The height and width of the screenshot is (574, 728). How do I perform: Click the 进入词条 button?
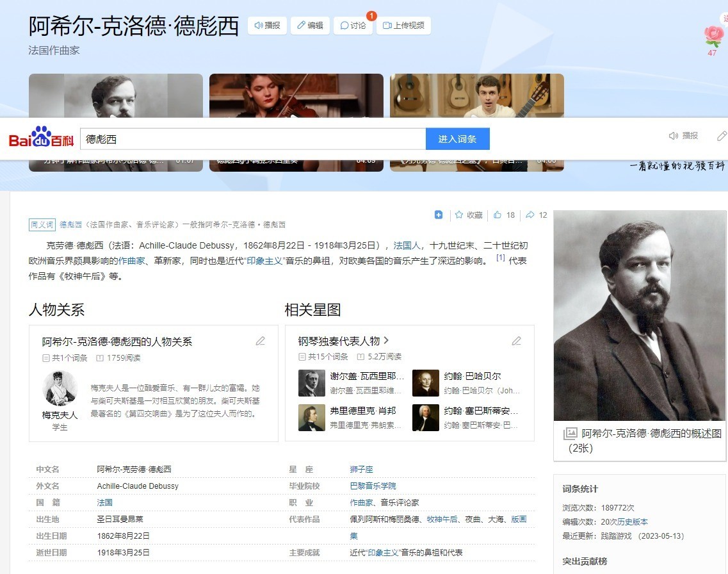coord(457,139)
